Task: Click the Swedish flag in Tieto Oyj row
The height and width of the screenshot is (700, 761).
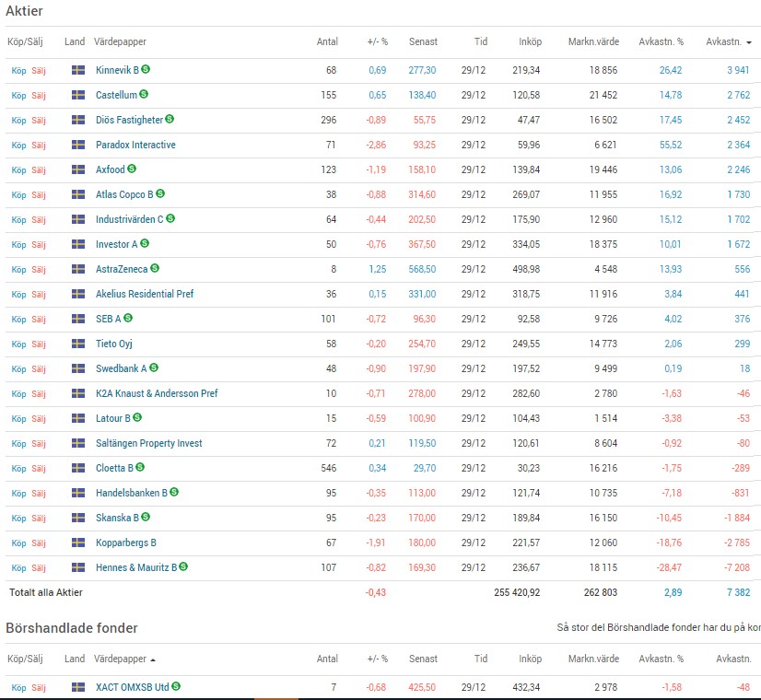Action: pyautogui.click(x=78, y=344)
